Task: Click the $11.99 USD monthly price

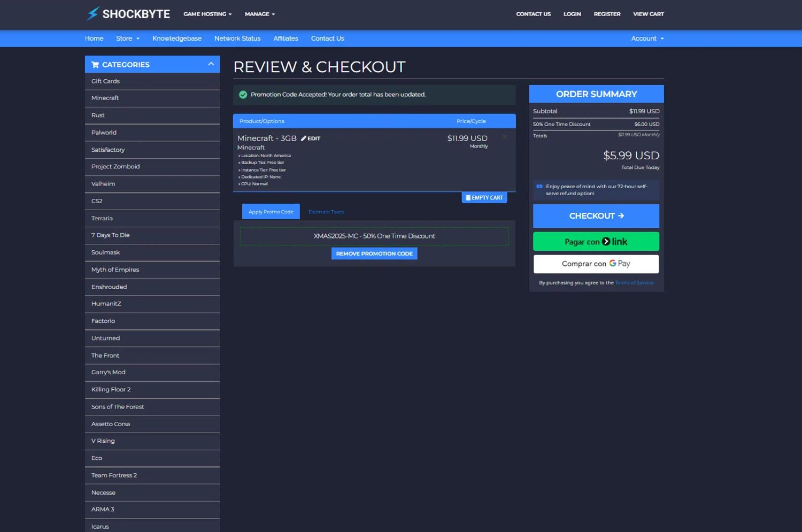Action: point(467,138)
